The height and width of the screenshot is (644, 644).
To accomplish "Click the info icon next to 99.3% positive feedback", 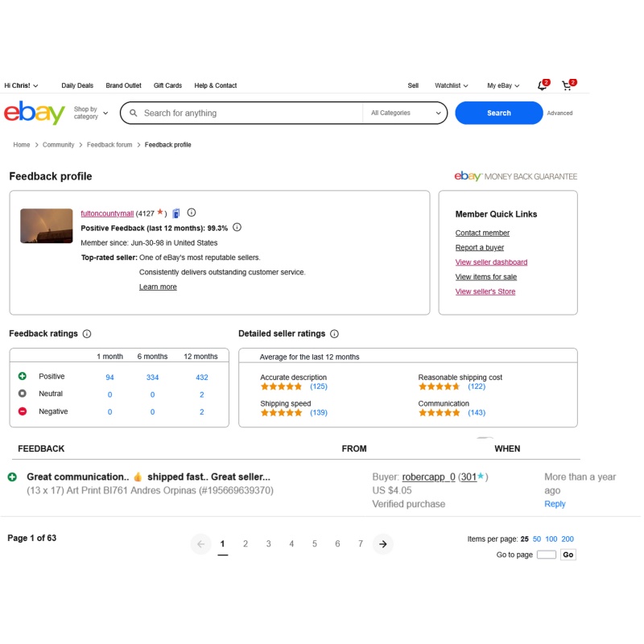I will point(237,227).
